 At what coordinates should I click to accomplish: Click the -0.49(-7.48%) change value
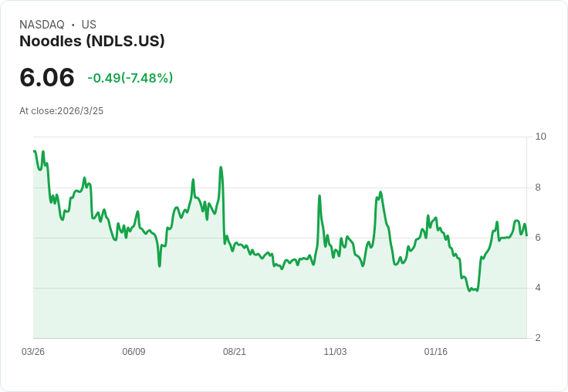130,78
